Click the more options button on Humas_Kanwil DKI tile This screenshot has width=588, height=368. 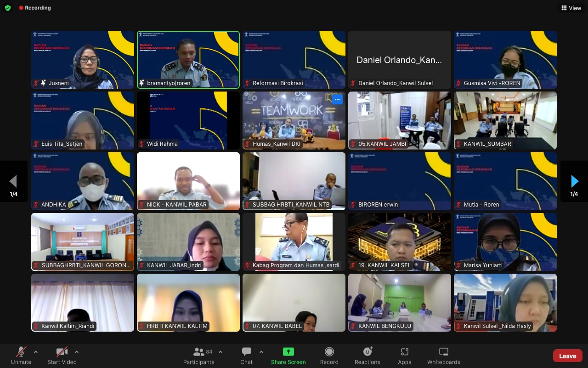click(337, 99)
